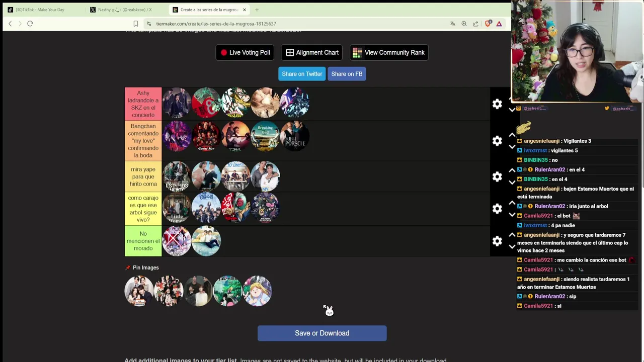Select the KinnPorsche poster thumbnail

pos(295,136)
